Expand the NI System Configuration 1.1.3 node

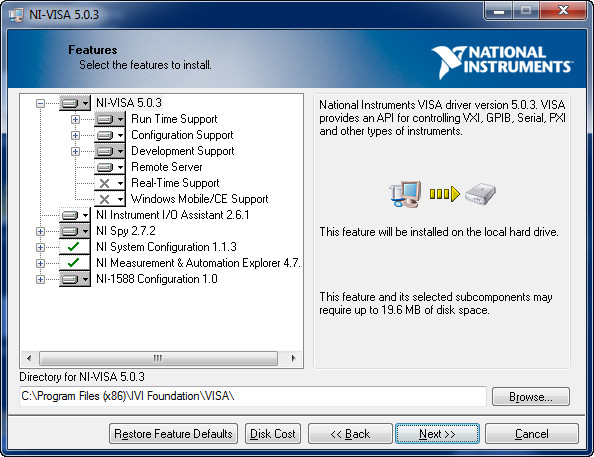pyautogui.click(x=40, y=247)
